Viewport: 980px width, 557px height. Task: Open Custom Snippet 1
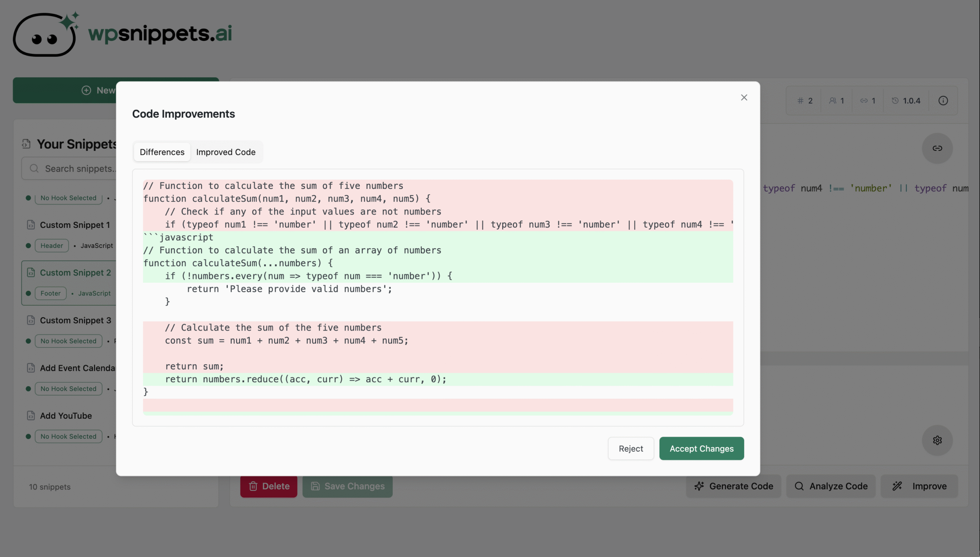(x=75, y=225)
